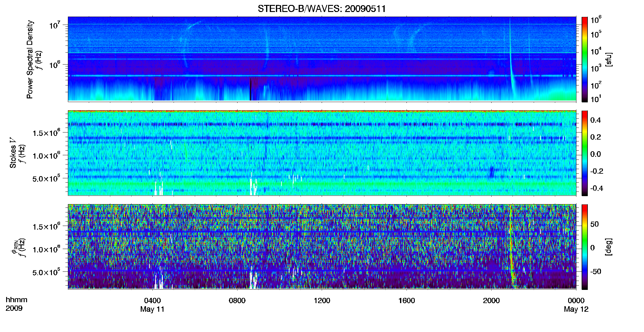Viewport: 644px width, 332px height.
Task: Click the 0400 May 11 time tick label
Action: tap(152, 305)
